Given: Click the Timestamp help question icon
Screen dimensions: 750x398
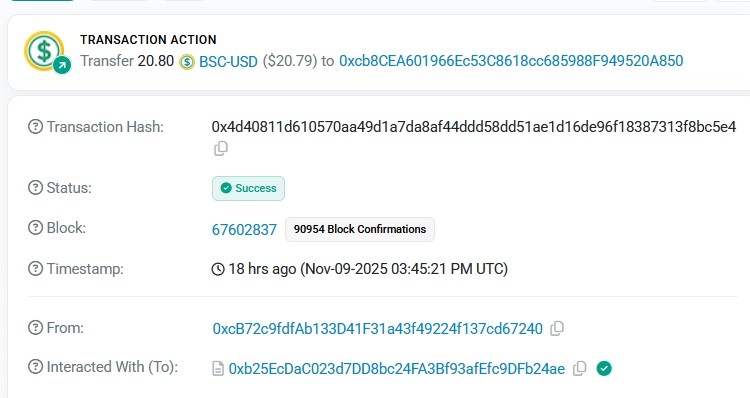Looking at the screenshot, I should pyautogui.click(x=35, y=269).
